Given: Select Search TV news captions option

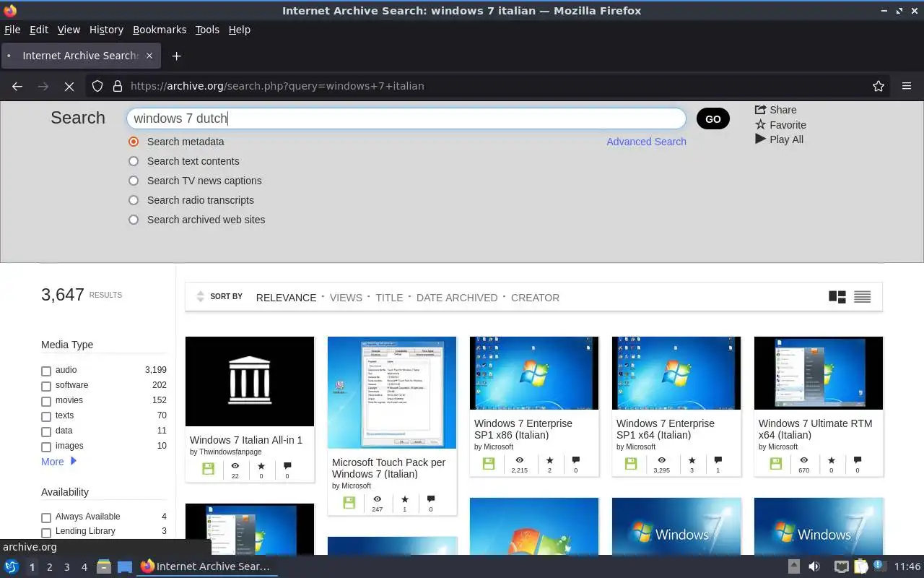Looking at the screenshot, I should [x=134, y=181].
